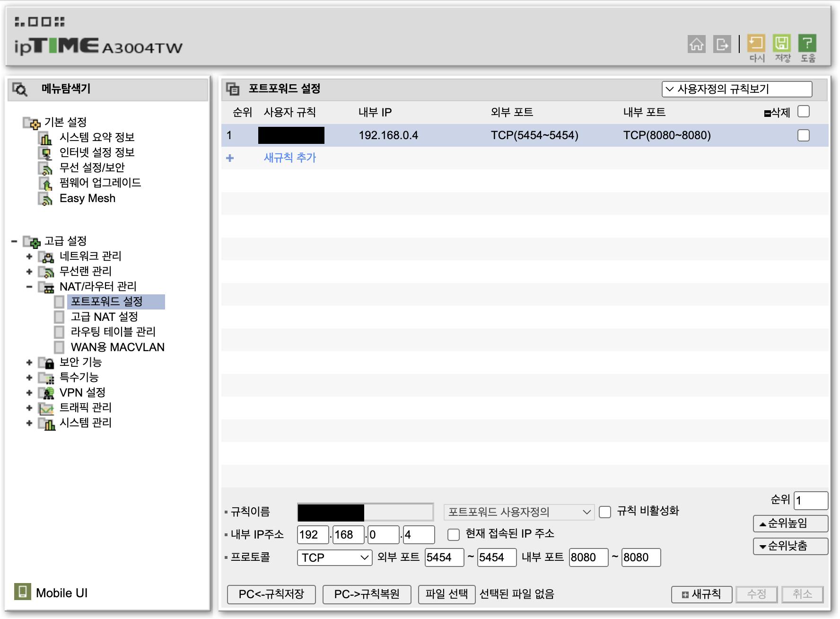Collapse the 고급 설정 tree node
Viewport: 840px width, 619px height.
[x=14, y=242]
